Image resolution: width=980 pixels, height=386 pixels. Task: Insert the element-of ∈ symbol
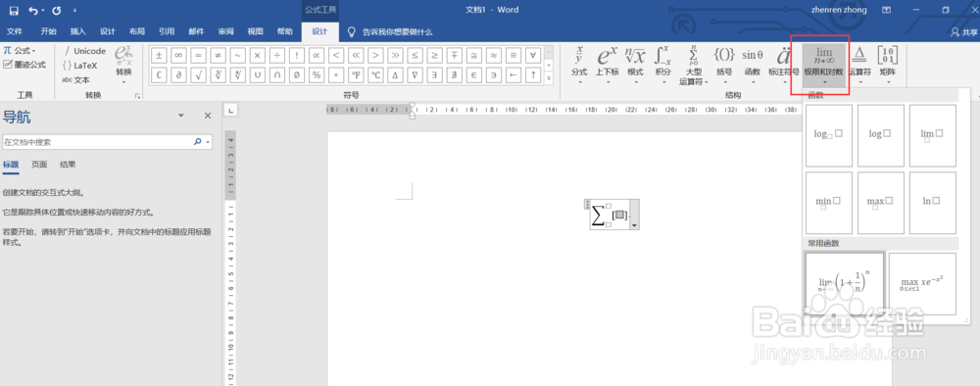[x=474, y=75]
